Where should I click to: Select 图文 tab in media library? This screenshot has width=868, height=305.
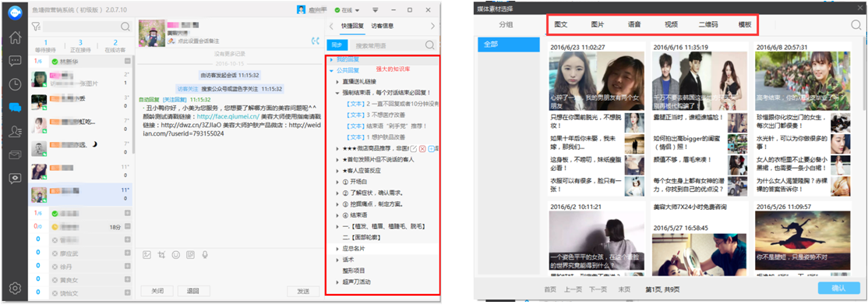(x=561, y=24)
